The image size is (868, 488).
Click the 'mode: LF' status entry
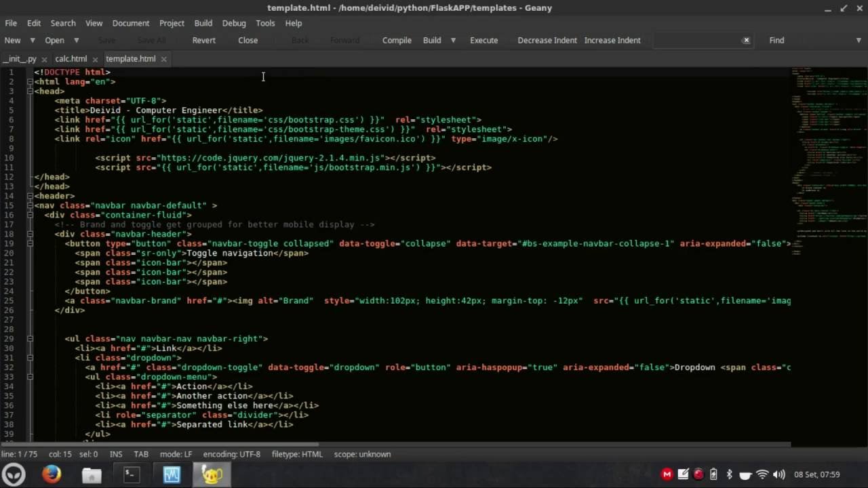[x=176, y=454]
